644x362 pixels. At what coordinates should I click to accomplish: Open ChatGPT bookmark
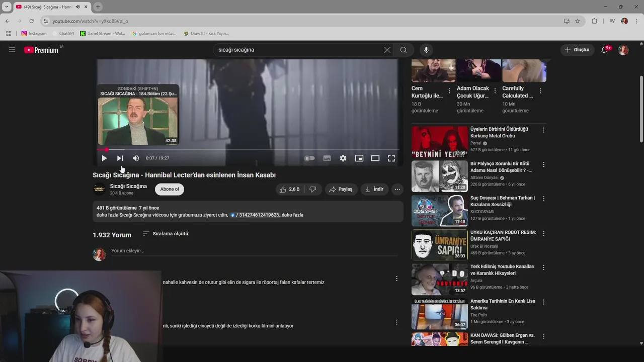click(x=63, y=34)
